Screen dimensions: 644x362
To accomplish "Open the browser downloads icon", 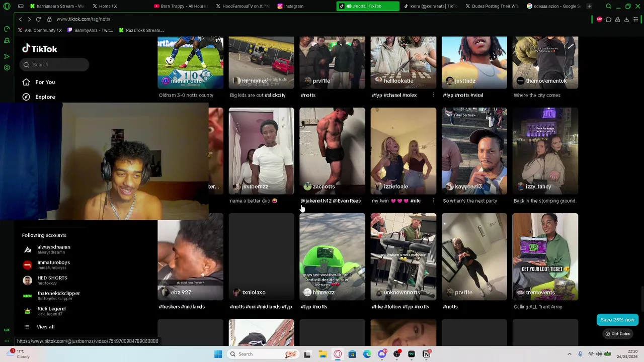I will coord(626,19).
